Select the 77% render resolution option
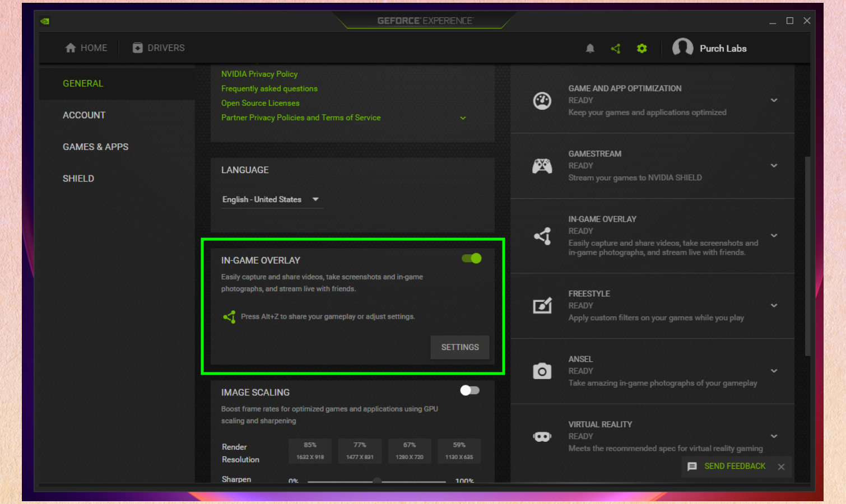Viewport: 846px width, 504px height. coord(360,451)
